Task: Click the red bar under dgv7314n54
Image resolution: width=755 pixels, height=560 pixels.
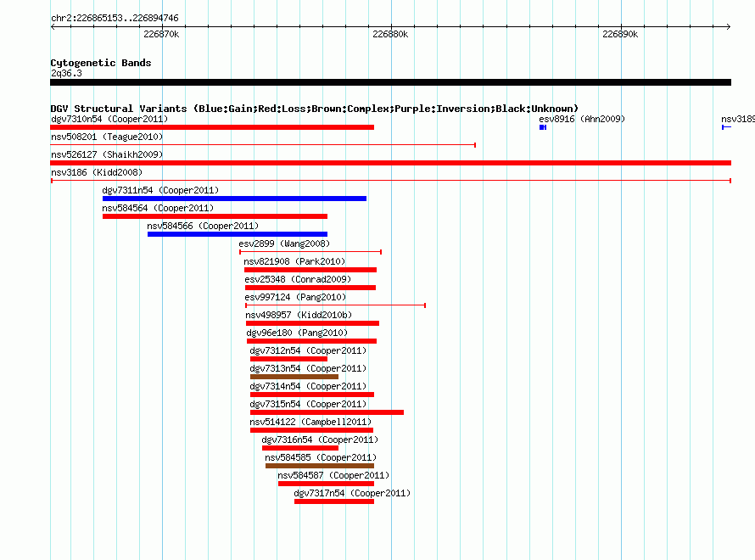Action: click(x=312, y=395)
